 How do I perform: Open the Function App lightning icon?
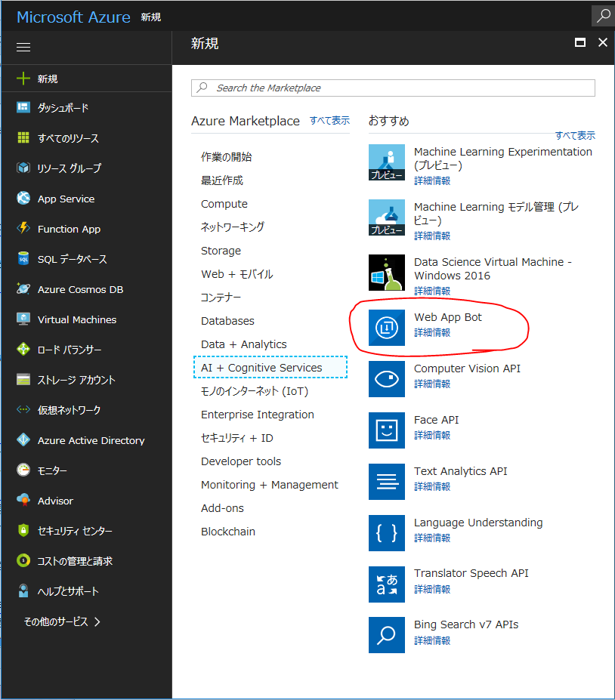(23, 228)
